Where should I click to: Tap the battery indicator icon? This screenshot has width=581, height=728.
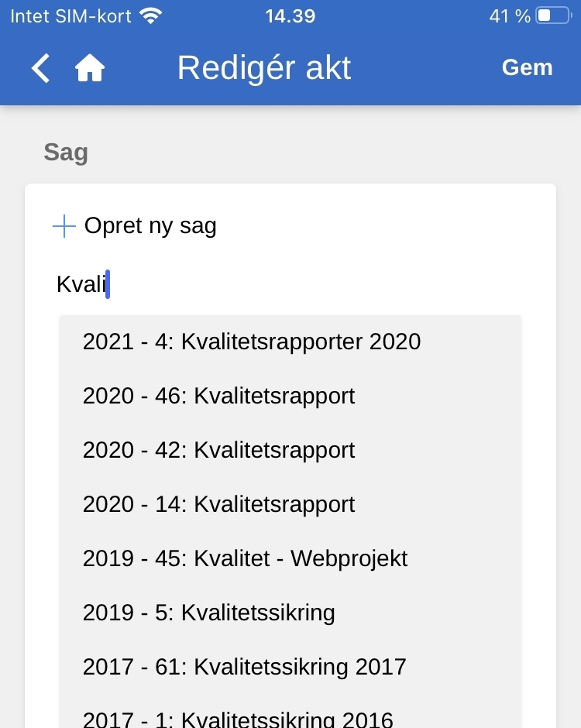click(552, 16)
